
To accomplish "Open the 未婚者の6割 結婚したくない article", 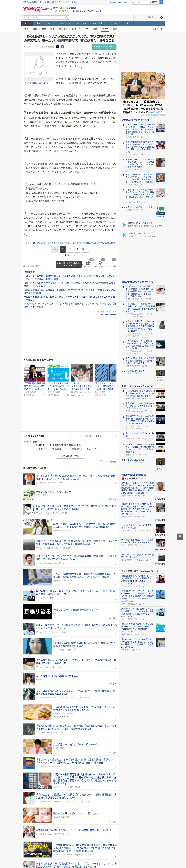I will pyautogui.click(x=74, y=830).
